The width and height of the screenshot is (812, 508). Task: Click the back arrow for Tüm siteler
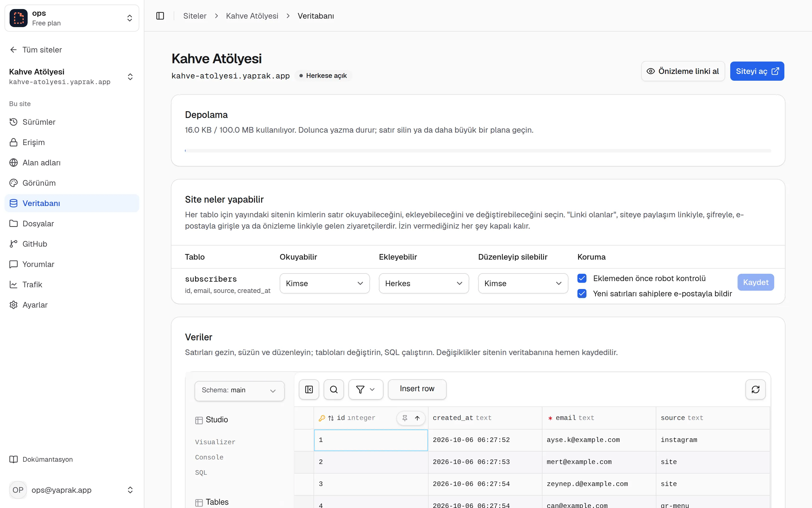(14, 50)
